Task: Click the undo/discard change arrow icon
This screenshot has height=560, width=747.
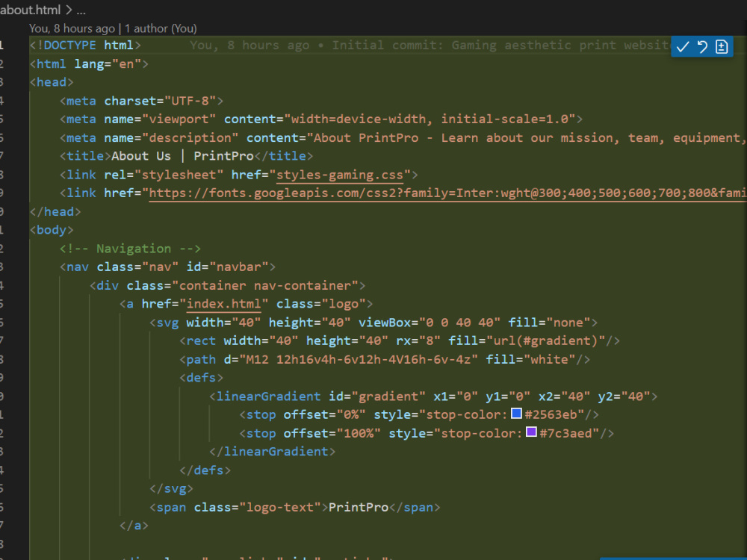Action: coord(702,46)
